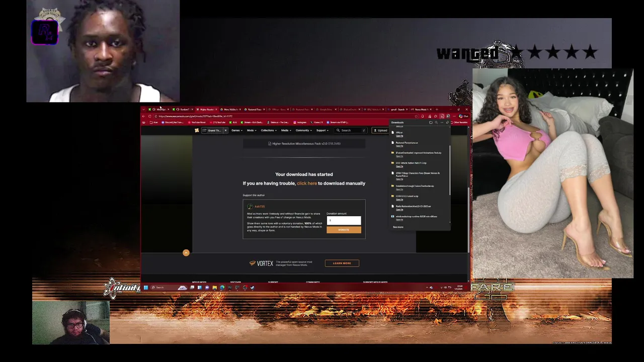Image resolution: width=644 pixels, height=362 pixels.
Task: Reload the page with refresh icon
Action: 149,116
